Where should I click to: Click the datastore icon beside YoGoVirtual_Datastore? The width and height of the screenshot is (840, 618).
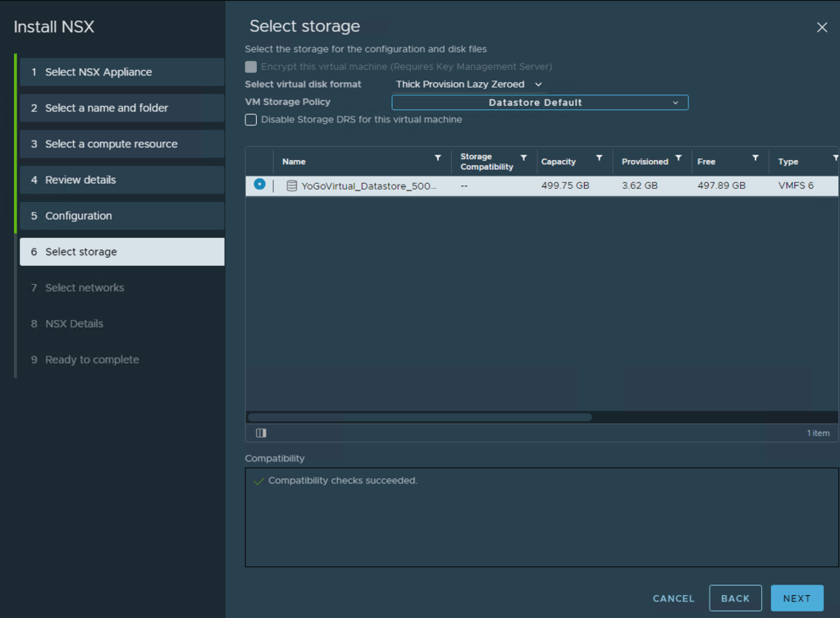tap(291, 185)
